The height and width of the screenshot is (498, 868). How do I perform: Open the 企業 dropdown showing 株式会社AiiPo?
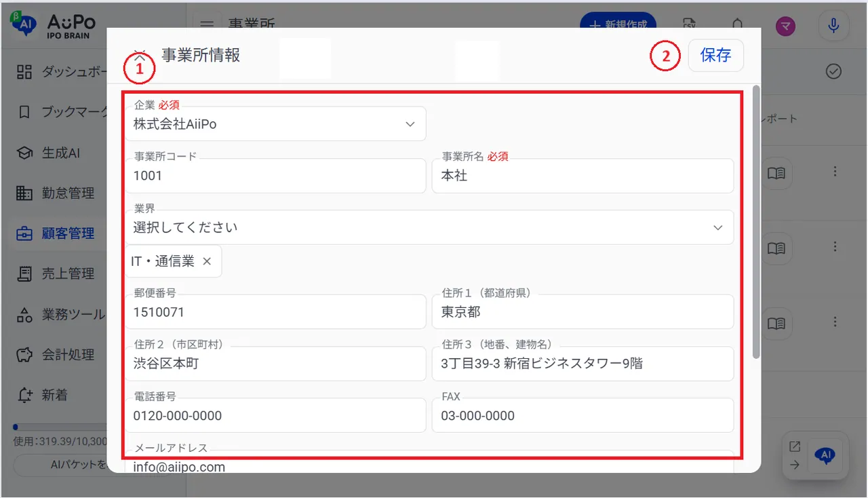[275, 123]
